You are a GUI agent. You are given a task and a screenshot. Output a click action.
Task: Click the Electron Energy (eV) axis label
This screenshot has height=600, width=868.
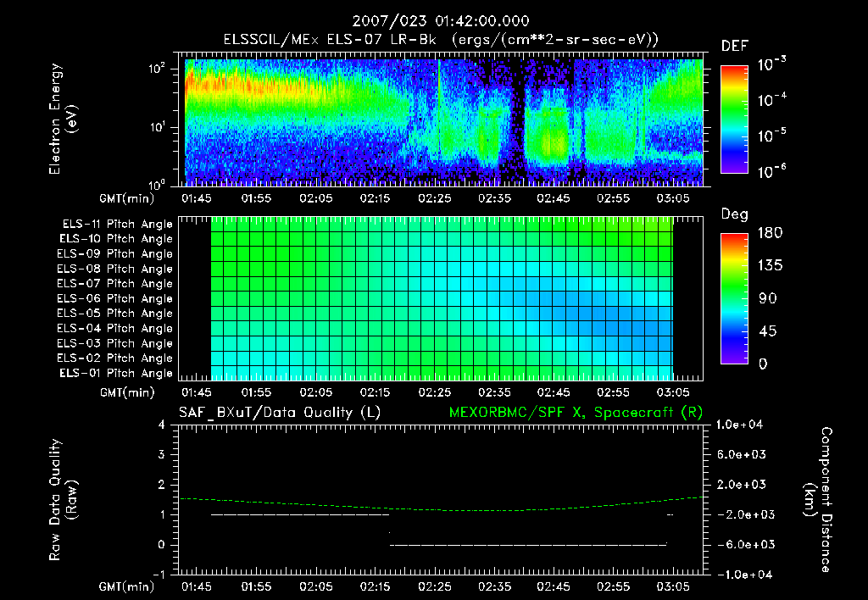point(64,119)
